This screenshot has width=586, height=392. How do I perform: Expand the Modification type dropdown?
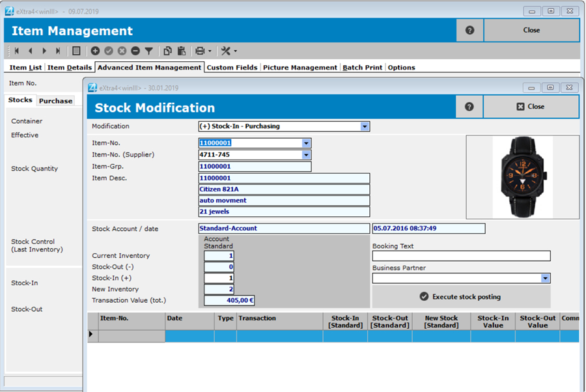pyautogui.click(x=365, y=126)
